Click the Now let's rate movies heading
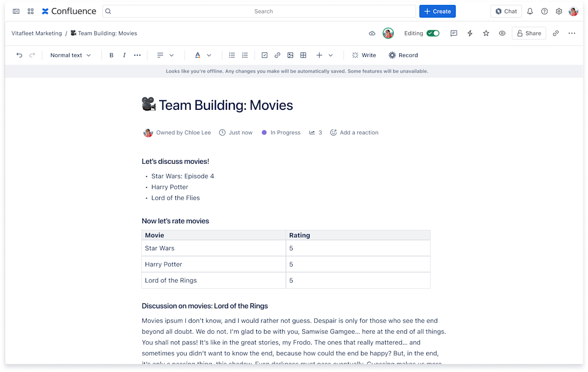 coord(175,221)
